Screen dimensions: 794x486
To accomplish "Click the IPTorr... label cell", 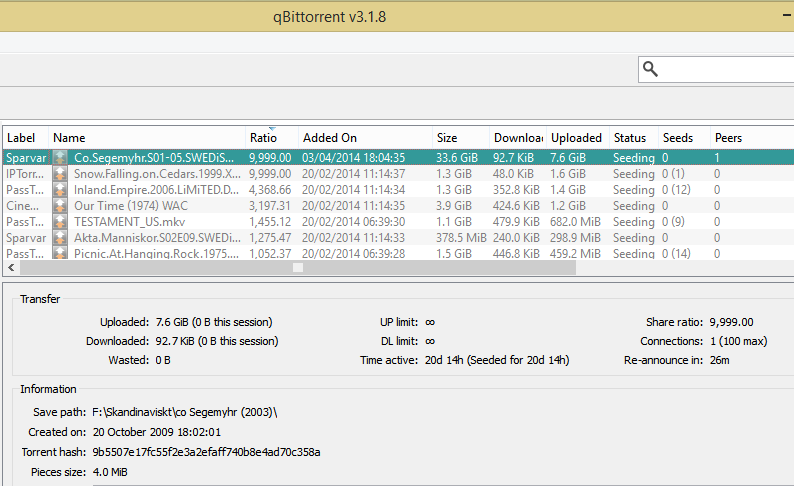I will [25, 174].
